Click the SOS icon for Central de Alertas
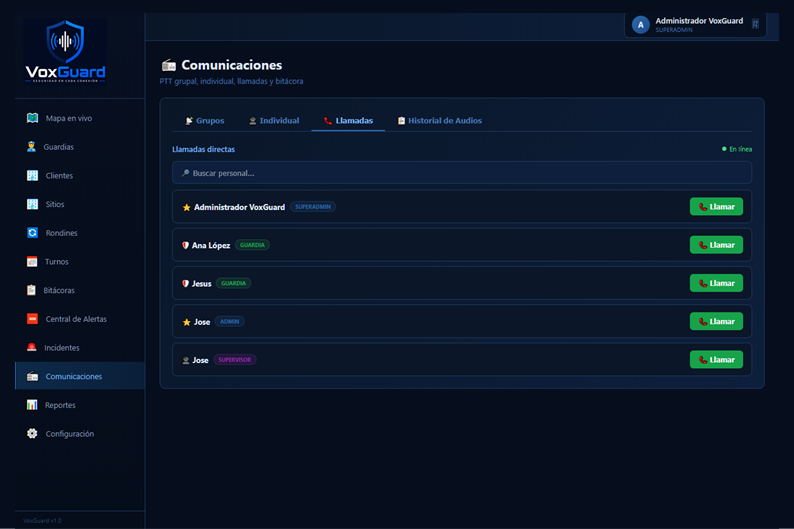 tap(32, 319)
